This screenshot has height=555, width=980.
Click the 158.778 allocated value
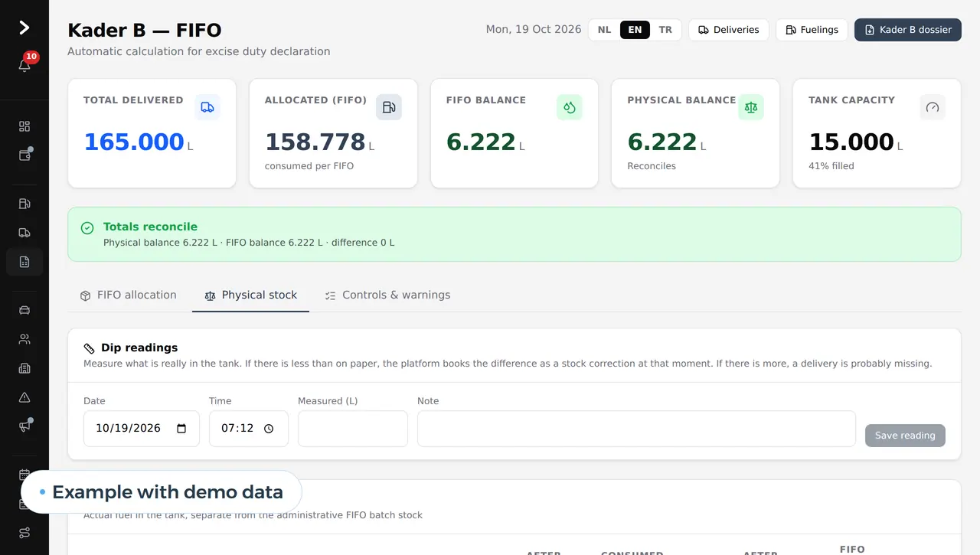[315, 142]
